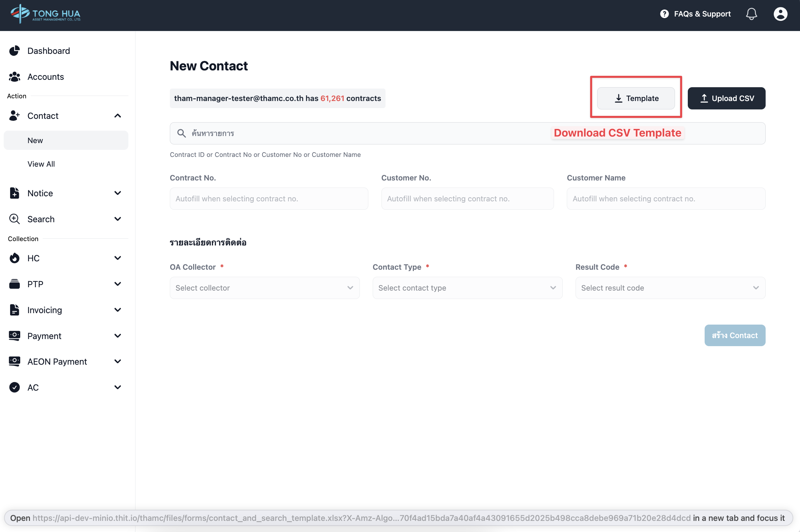Click the search magnifier icon in search bar
Screen dimensions: 800x532
(x=181, y=133)
